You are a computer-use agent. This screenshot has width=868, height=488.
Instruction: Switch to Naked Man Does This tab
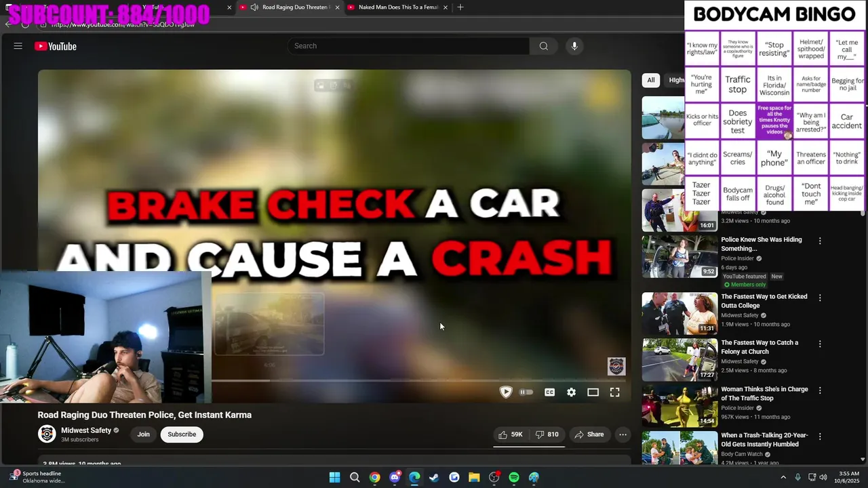pyautogui.click(x=398, y=7)
